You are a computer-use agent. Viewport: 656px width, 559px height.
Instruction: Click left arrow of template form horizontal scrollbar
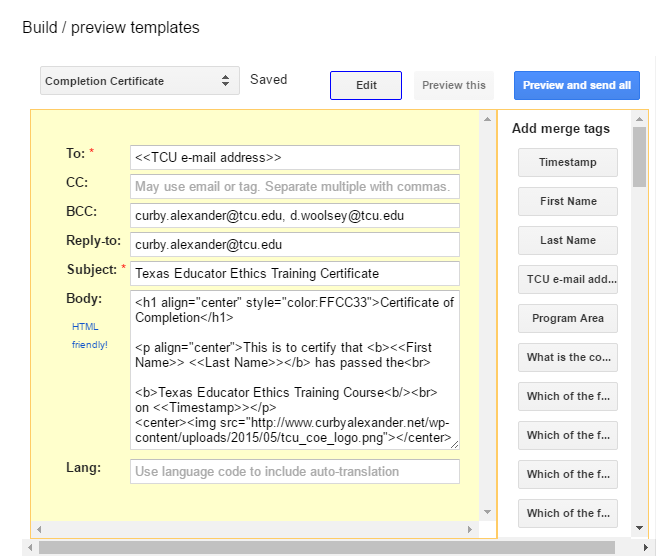[x=39, y=529]
